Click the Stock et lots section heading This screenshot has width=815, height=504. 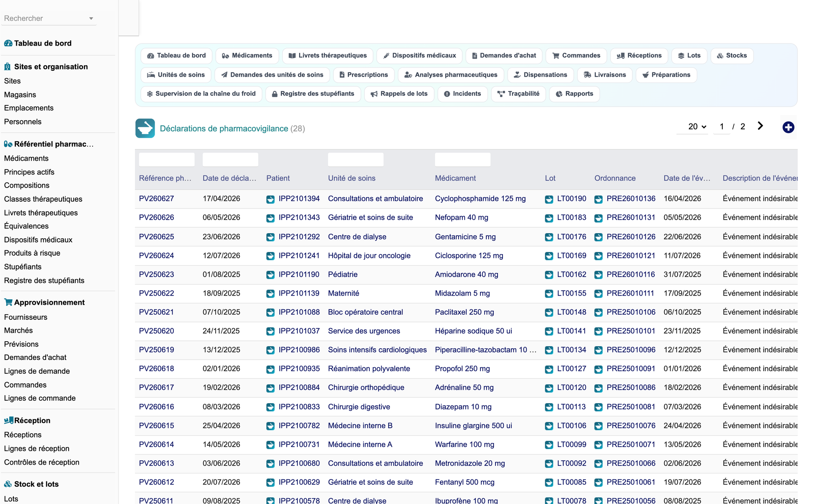tap(31, 484)
